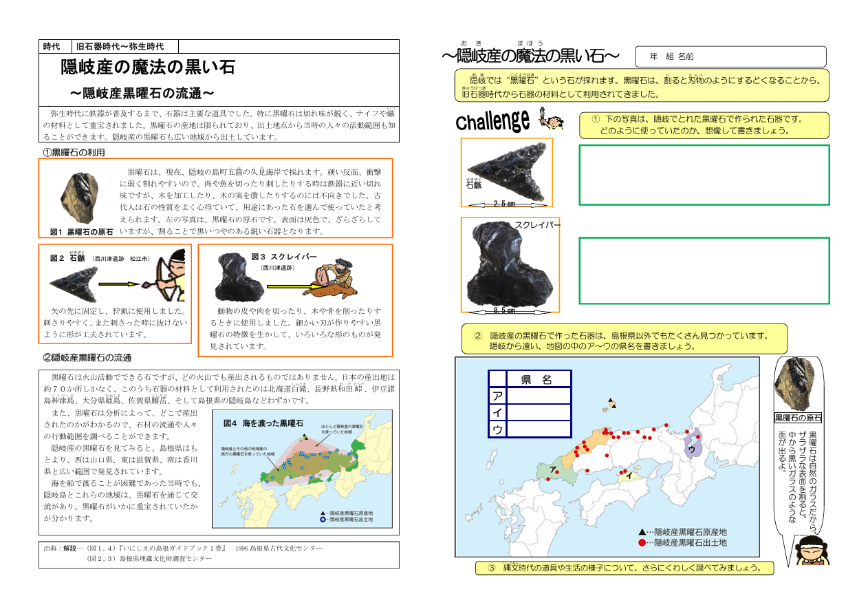The width and height of the screenshot is (868, 616).
Task: Click the blank prefecture cell in table row イ
Action: (539, 412)
